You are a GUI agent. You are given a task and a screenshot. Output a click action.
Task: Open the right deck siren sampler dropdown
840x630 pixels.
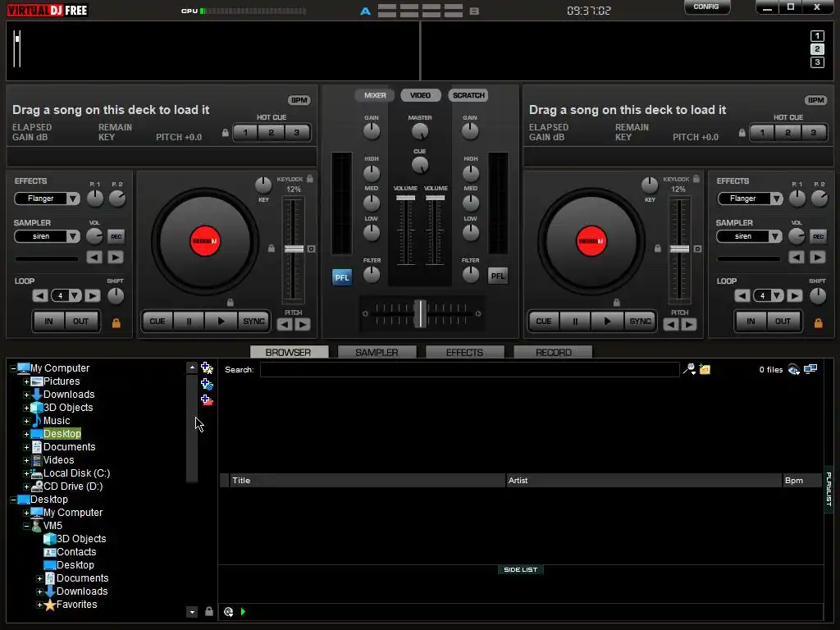pos(774,236)
